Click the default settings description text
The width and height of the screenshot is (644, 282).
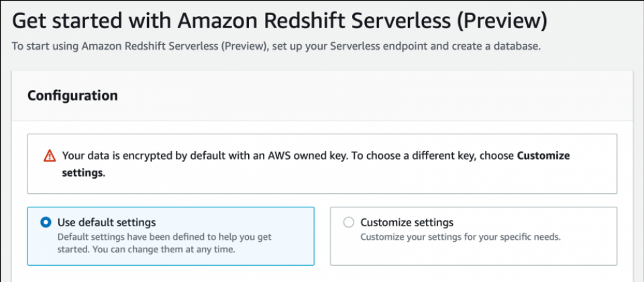164,243
